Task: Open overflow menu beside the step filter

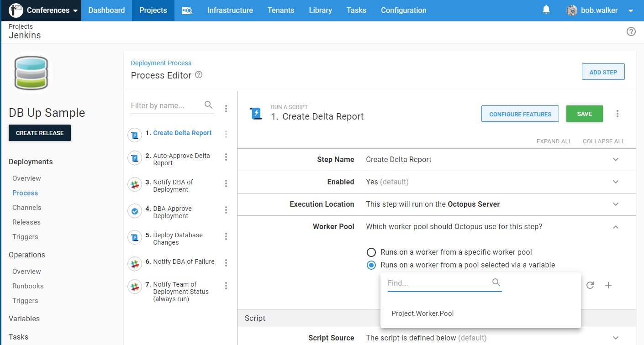Action: point(226,109)
